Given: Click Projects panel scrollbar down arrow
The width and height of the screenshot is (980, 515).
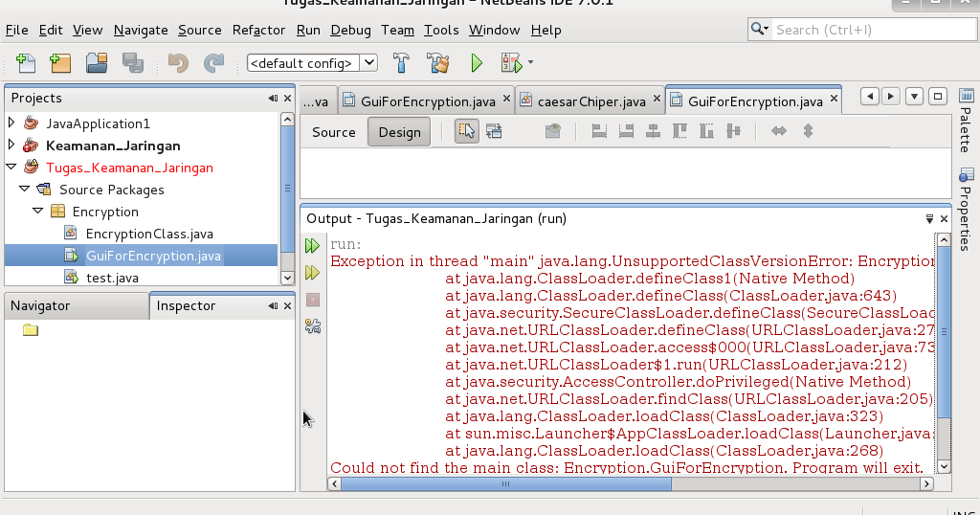Looking at the screenshot, I should point(287,278).
